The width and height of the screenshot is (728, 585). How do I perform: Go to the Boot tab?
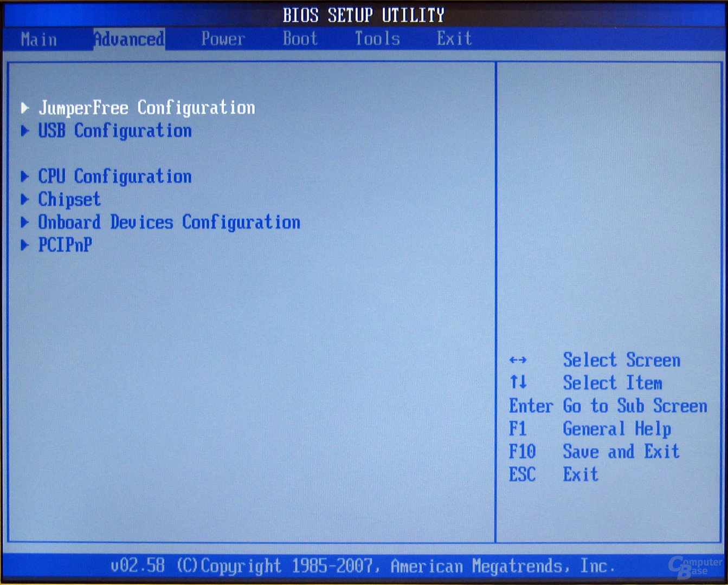coord(300,39)
